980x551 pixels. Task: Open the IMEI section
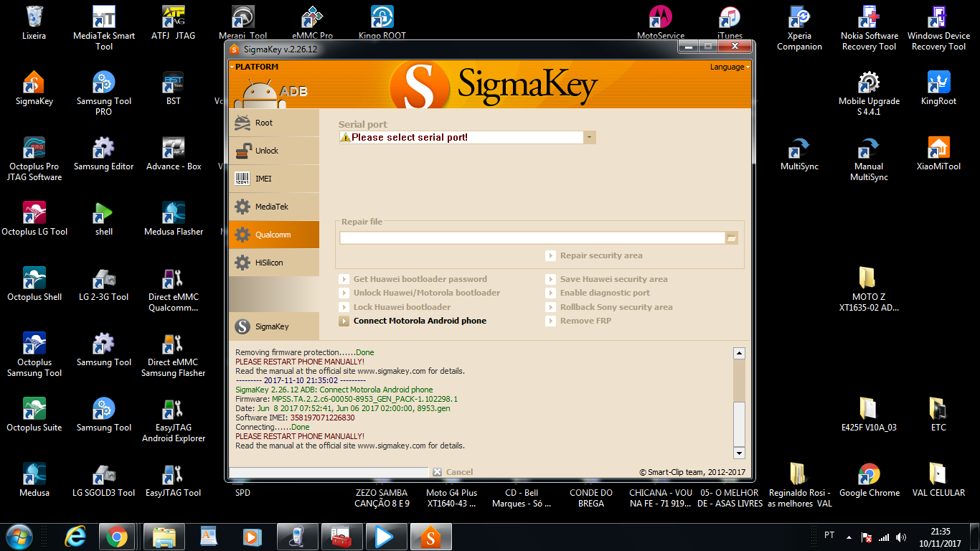(274, 179)
